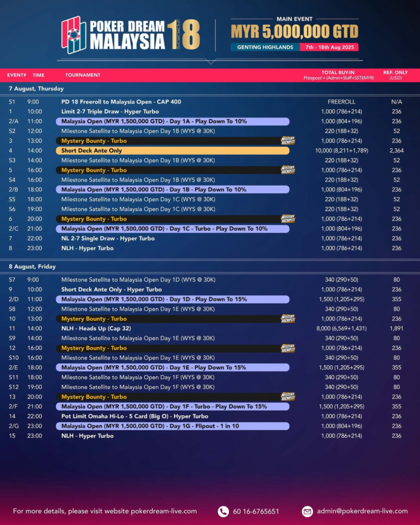This screenshot has height=525, width=420.
Task: Select Malaysia Open Day 1G Flipout row
Action: click(172, 426)
